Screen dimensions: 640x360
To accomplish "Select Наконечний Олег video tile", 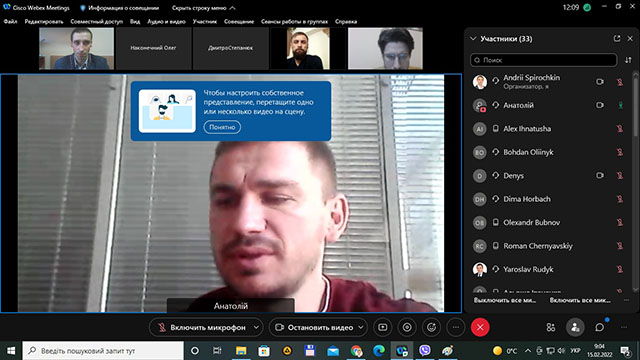I will pyautogui.click(x=153, y=48).
